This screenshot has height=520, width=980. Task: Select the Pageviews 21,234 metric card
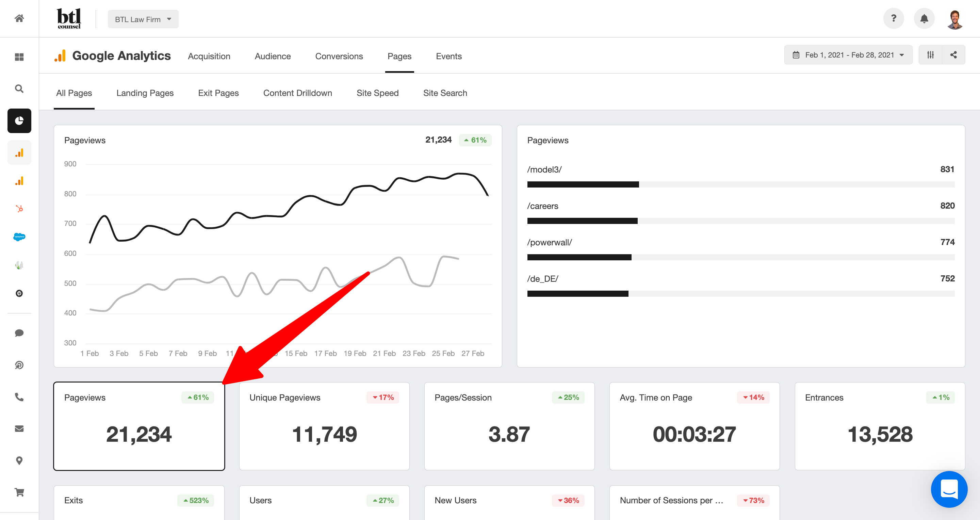coord(139,426)
